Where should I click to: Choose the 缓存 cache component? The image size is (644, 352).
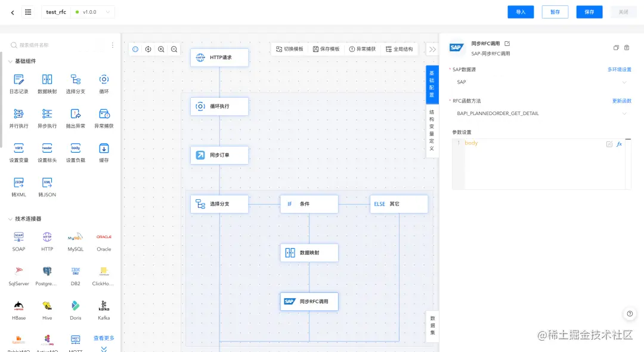pos(104,153)
